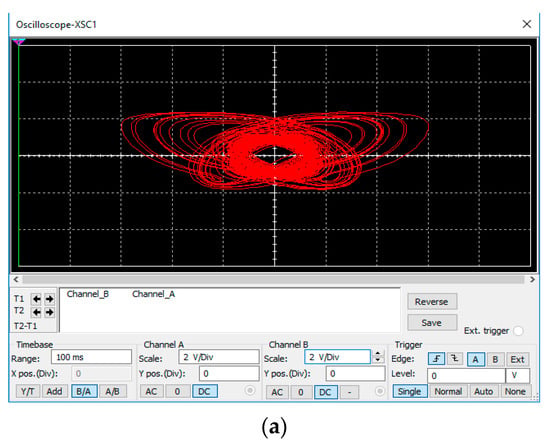Click the Save button
Screen dimensions: 550x447
point(432,323)
